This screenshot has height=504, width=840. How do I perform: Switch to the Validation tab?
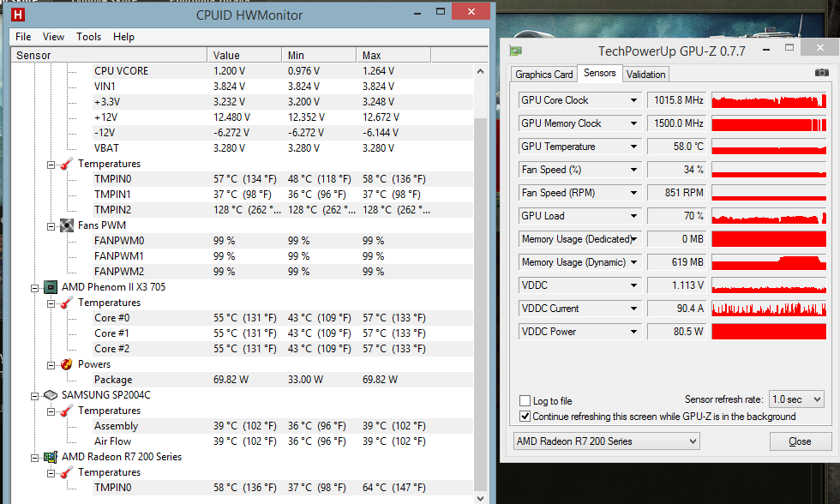645,75
